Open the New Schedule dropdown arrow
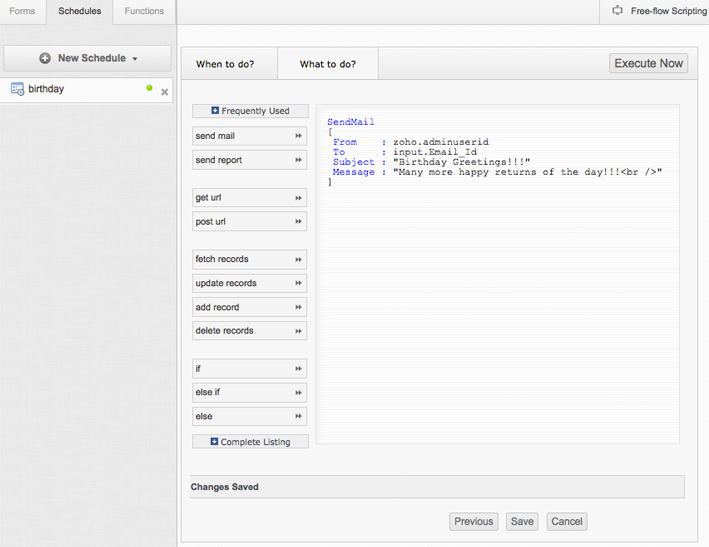Viewport: 709px width, 547px height. click(x=135, y=59)
